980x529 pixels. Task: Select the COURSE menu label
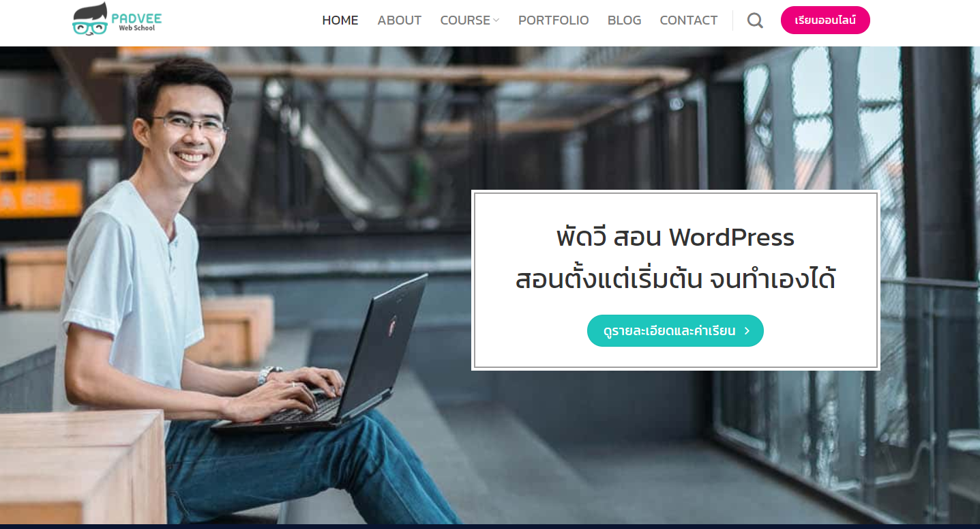point(465,20)
